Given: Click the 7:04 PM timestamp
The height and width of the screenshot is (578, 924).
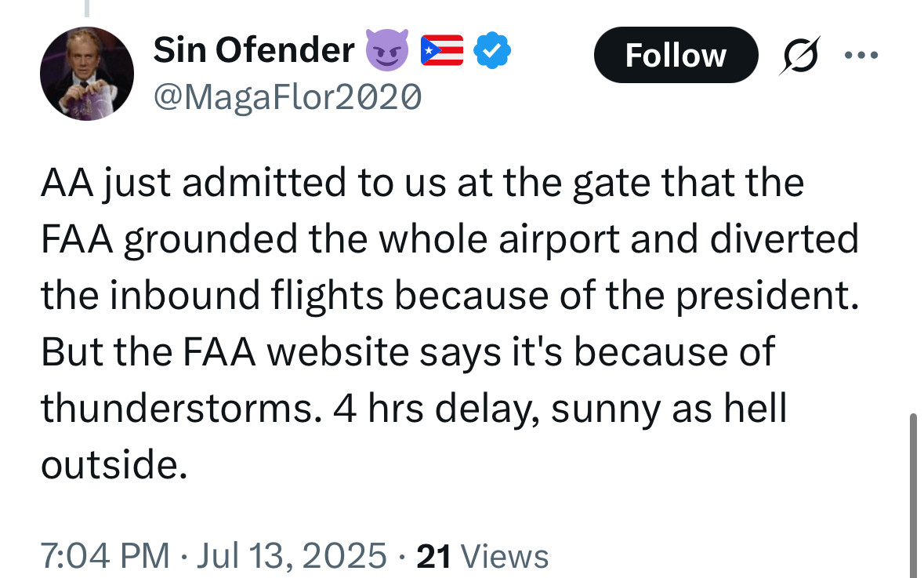Looking at the screenshot, I should (105, 555).
